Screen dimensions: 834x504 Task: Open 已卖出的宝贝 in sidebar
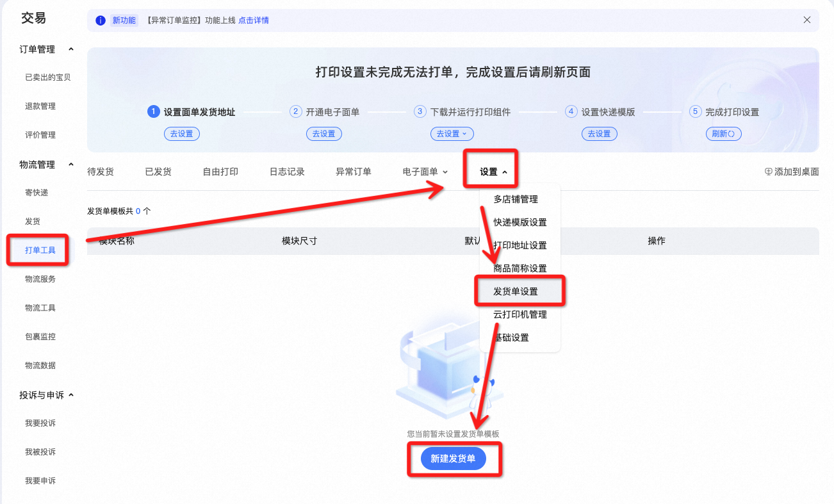(48, 77)
